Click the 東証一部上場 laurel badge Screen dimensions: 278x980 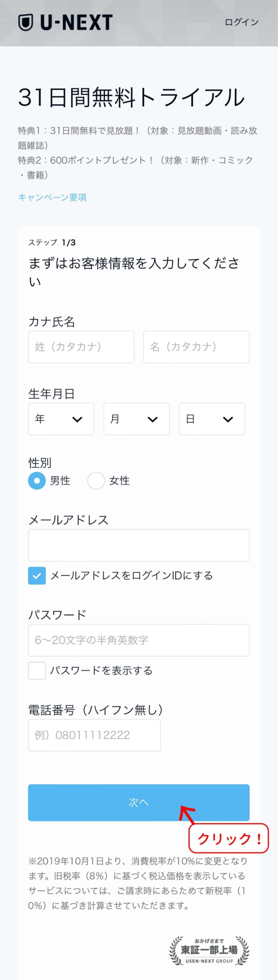(209, 951)
